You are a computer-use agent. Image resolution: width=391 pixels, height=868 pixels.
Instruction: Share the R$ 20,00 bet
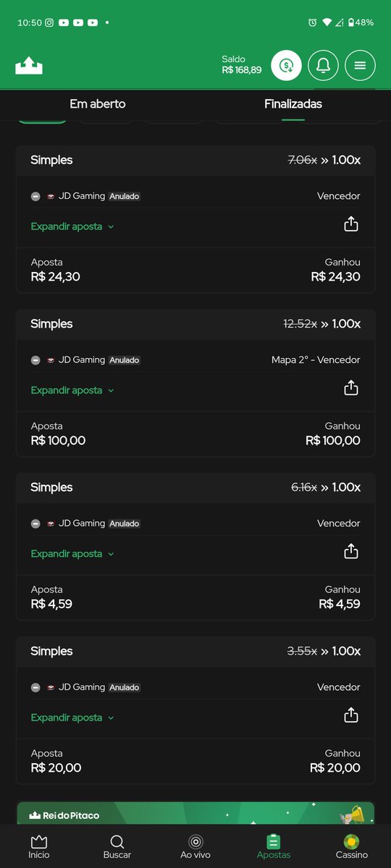tap(351, 715)
